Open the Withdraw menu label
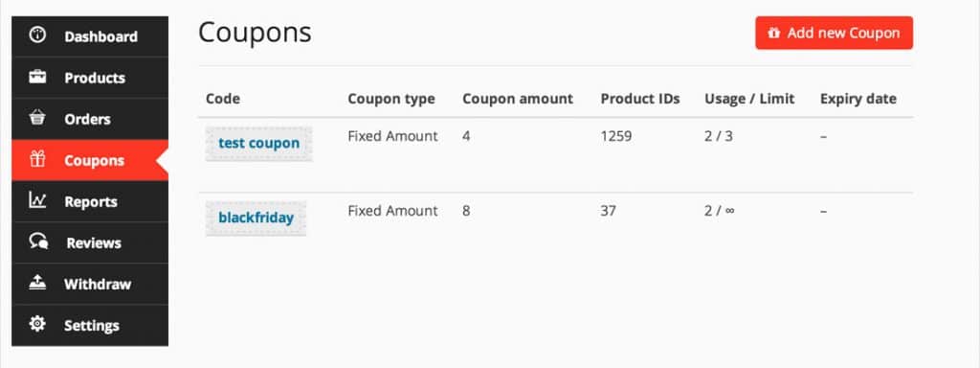This screenshot has width=980, height=368. (98, 285)
